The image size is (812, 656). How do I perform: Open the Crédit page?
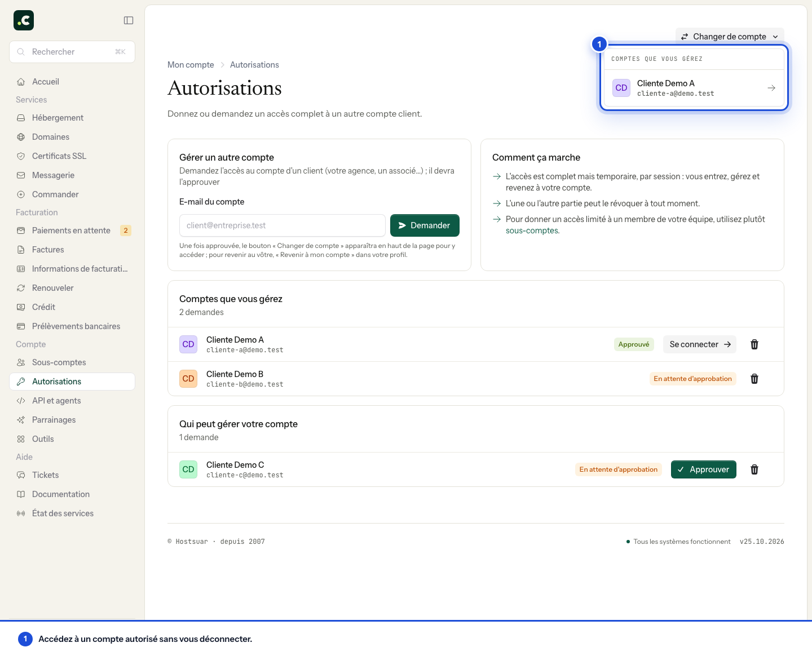[72, 307]
